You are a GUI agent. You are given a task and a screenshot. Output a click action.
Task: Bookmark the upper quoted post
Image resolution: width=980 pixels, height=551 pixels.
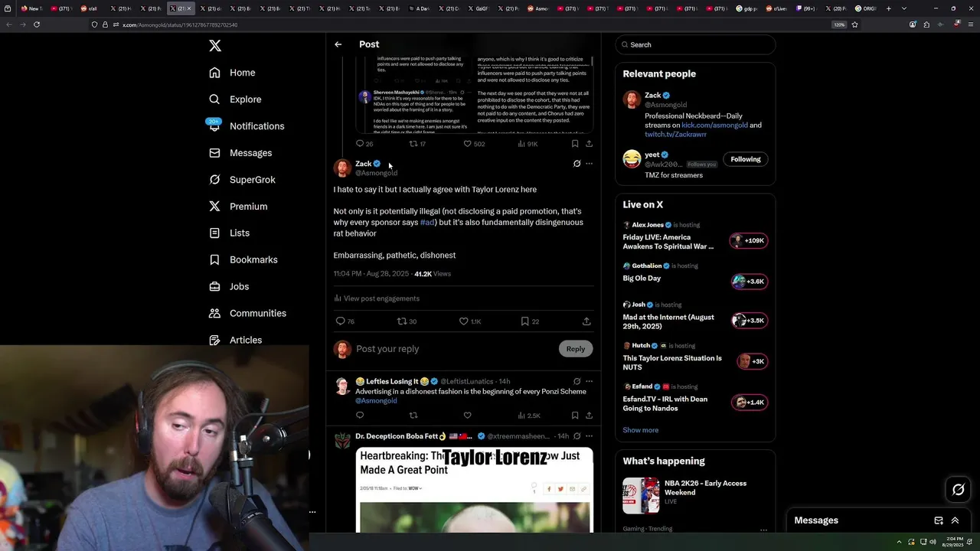(575, 144)
